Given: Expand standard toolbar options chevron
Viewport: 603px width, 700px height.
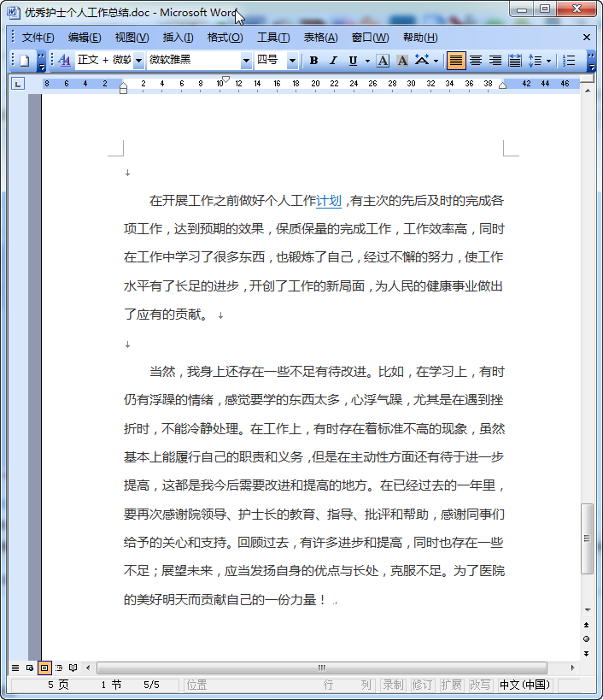Looking at the screenshot, I should tap(41, 61).
